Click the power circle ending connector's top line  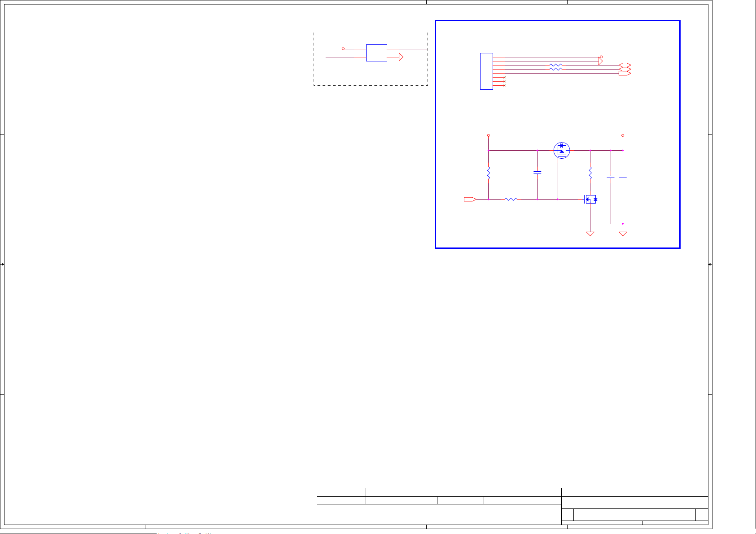601,57
